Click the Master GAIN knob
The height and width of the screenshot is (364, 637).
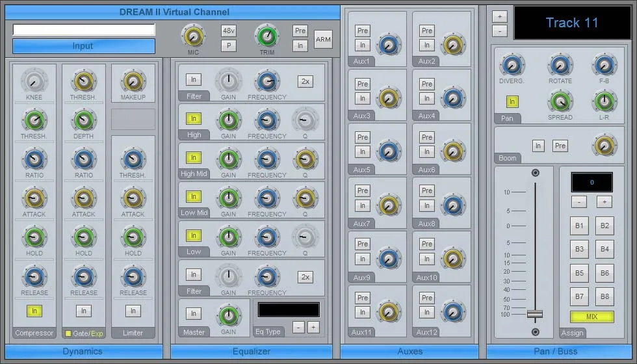click(228, 316)
